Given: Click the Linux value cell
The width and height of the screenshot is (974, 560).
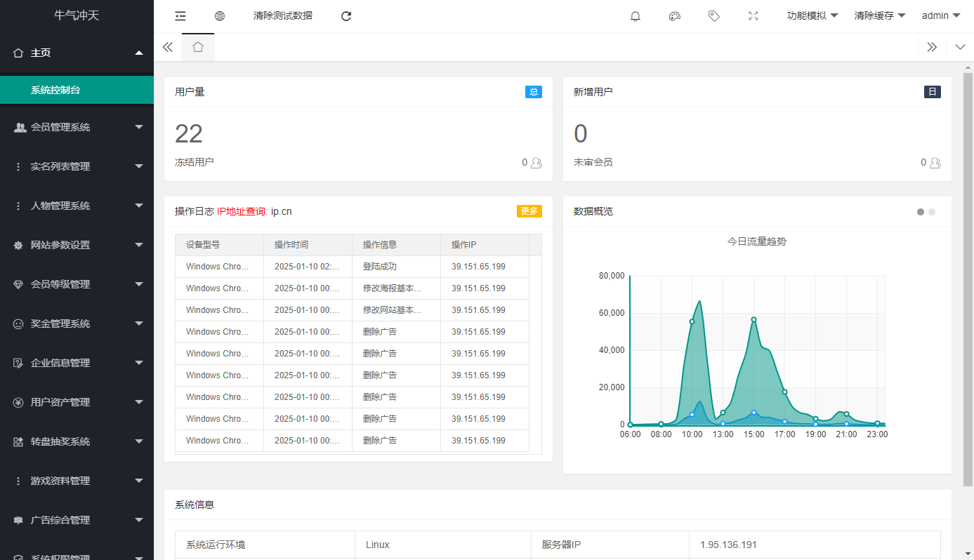Looking at the screenshot, I should (442, 545).
